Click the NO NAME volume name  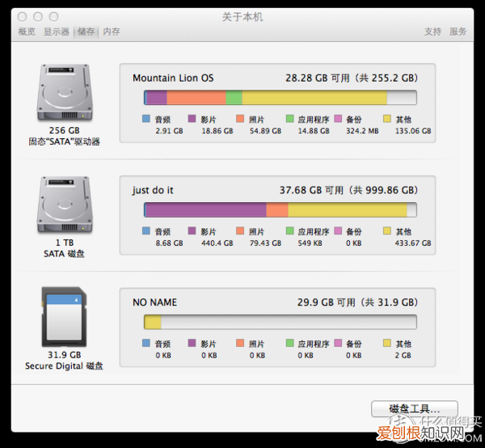coord(154,302)
